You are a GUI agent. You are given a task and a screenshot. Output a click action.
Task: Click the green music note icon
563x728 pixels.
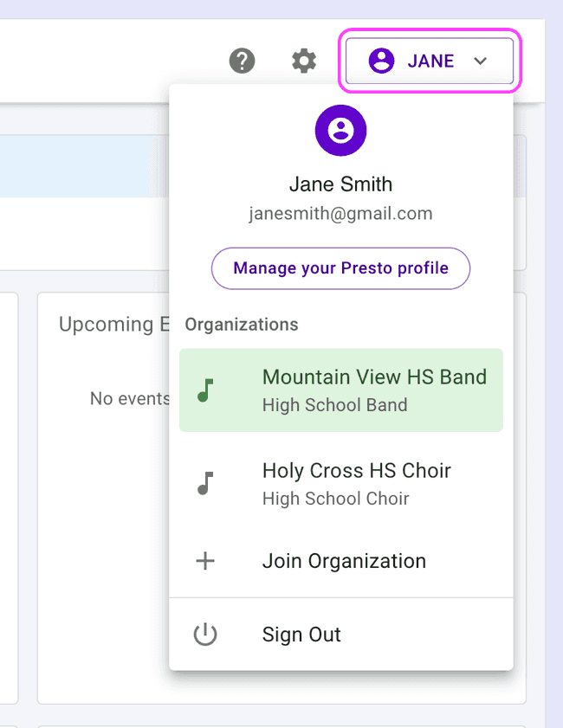(205, 390)
